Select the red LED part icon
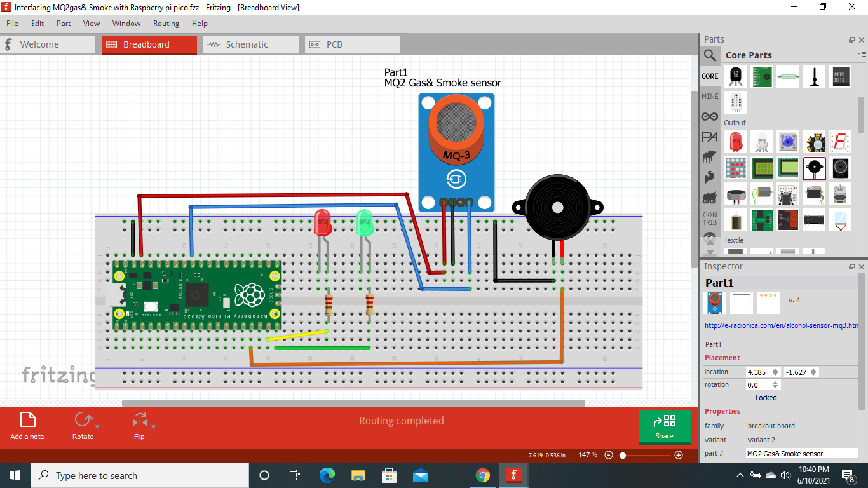Screen dimensions: 868x488 click(736, 142)
